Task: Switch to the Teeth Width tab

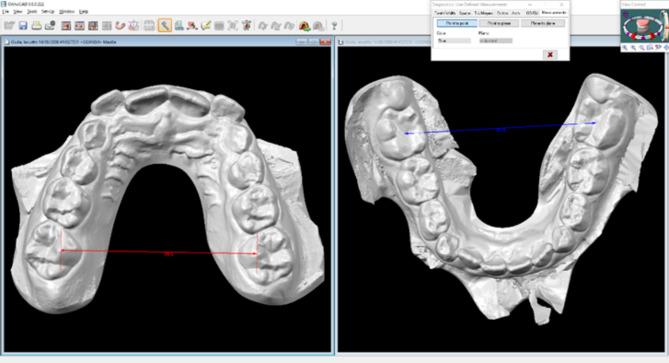Action: pyautogui.click(x=445, y=13)
